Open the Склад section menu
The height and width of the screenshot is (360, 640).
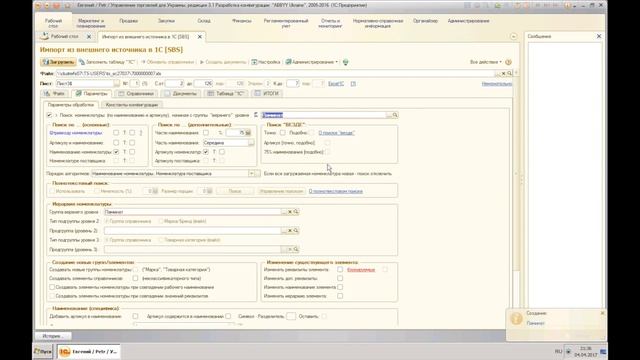[x=204, y=21]
